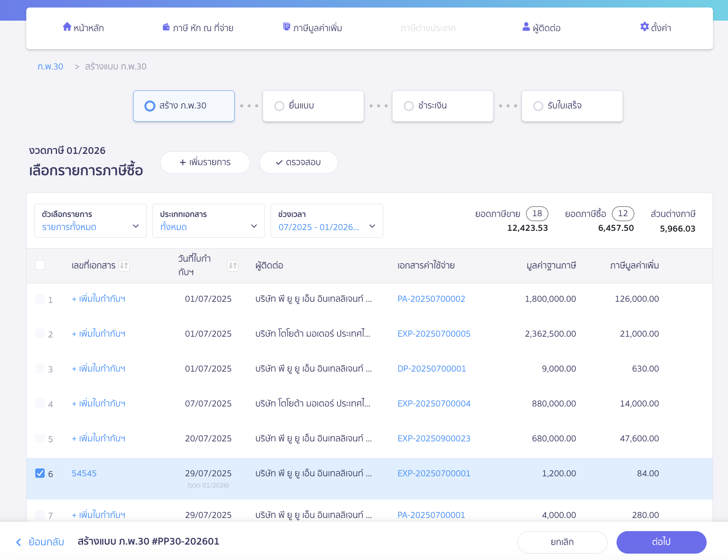This screenshot has height=560, width=728.
Task: Click the + เพิ่มรายการ button
Action: point(205,163)
